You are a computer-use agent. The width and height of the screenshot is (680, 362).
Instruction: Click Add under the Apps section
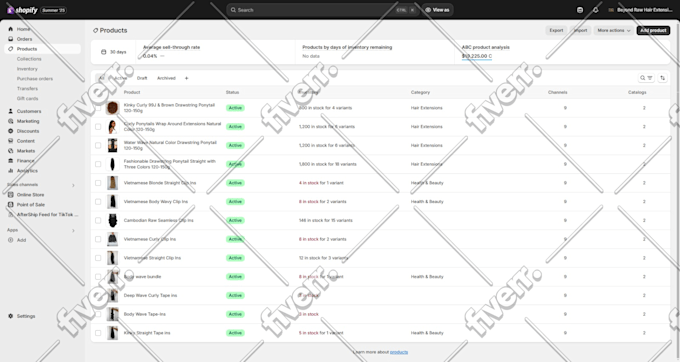point(21,240)
